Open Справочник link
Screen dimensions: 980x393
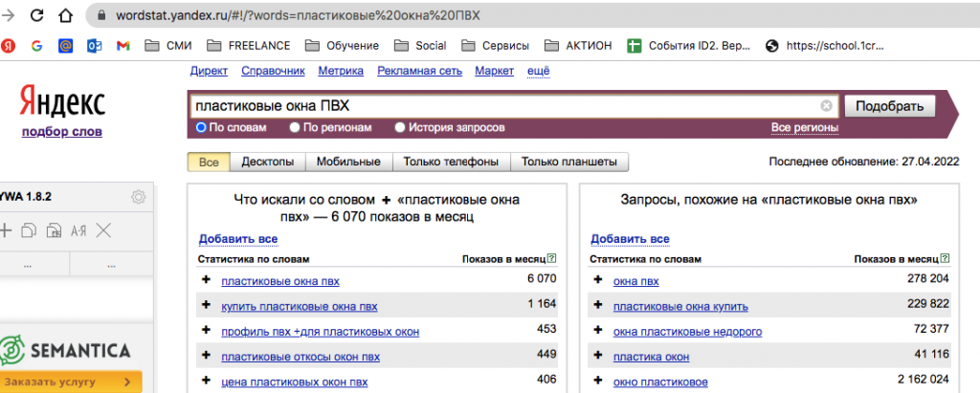coord(273,71)
